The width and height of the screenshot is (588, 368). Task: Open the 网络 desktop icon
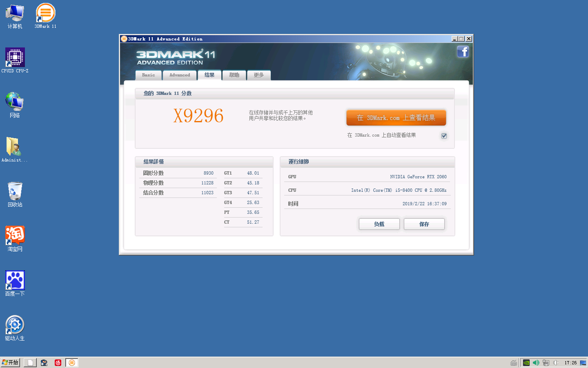15,105
